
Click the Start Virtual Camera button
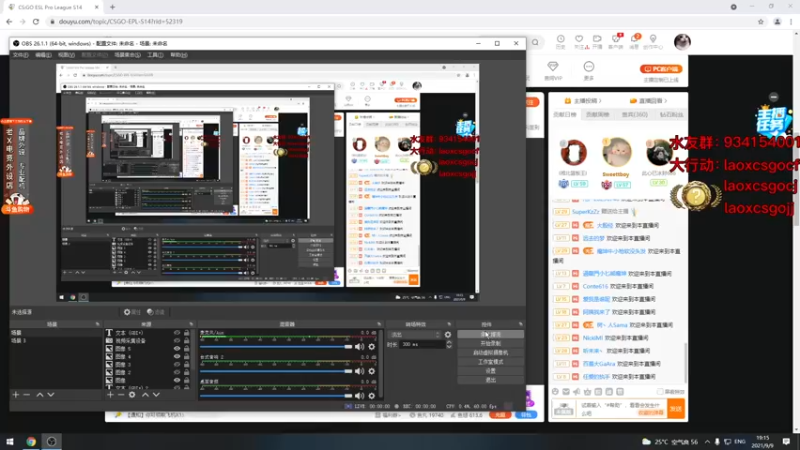pyautogui.click(x=490, y=353)
